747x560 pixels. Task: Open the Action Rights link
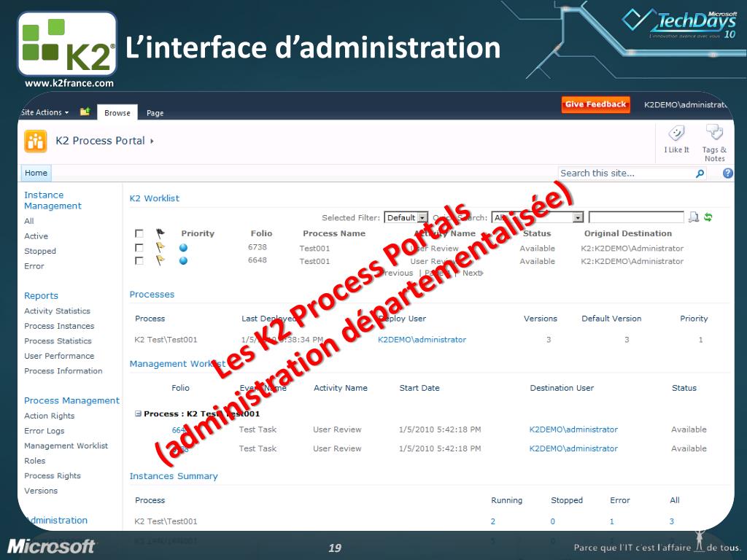pyautogui.click(x=50, y=416)
